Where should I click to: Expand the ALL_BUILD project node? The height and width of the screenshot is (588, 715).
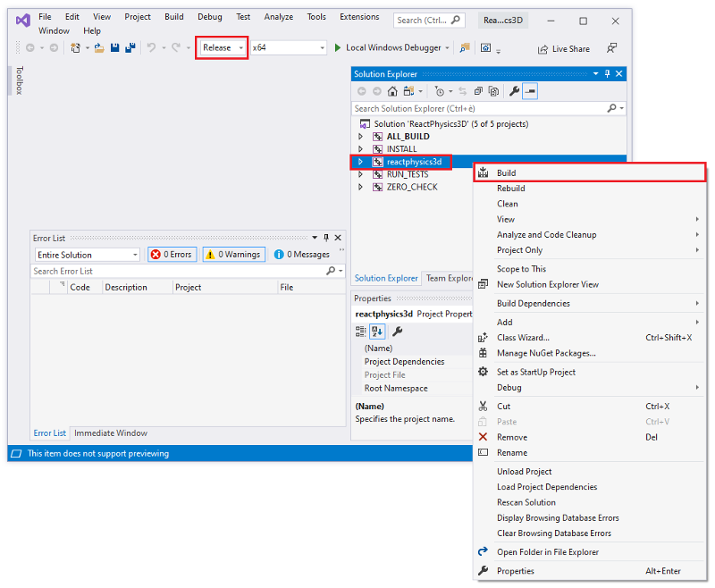(x=361, y=137)
